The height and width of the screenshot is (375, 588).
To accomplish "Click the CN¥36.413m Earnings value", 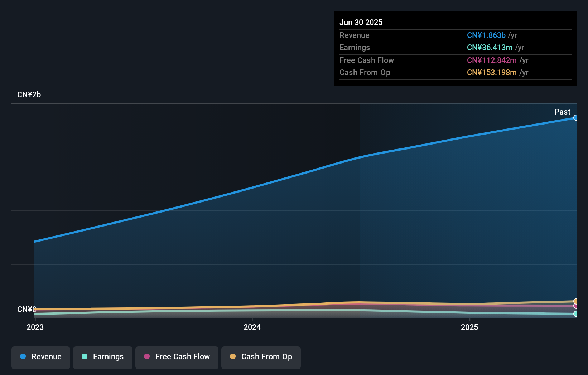I will pos(490,48).
